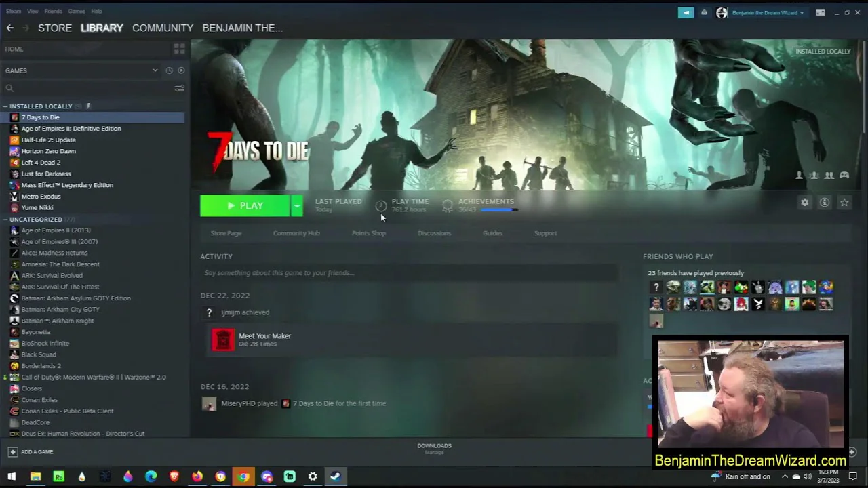Open the Store tab
This screenshot has height=488, width=868.
click(x=55, y=28)
